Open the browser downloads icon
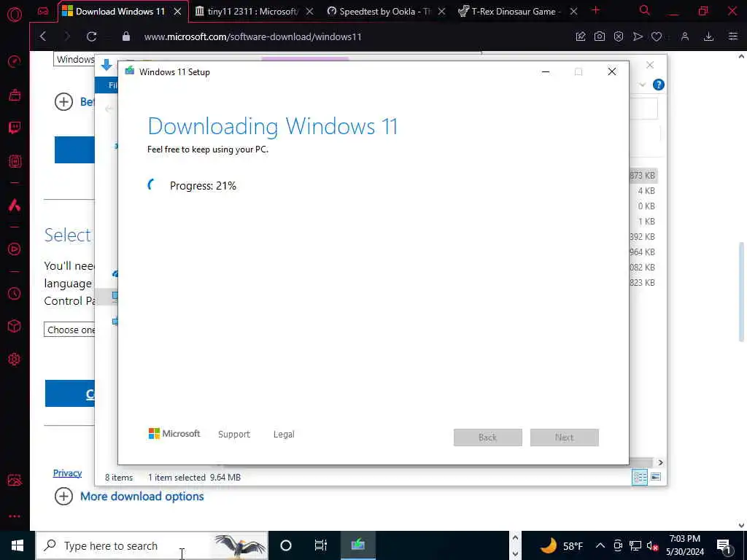The height and width of the screenshot is (560, 747). (708, 36)
